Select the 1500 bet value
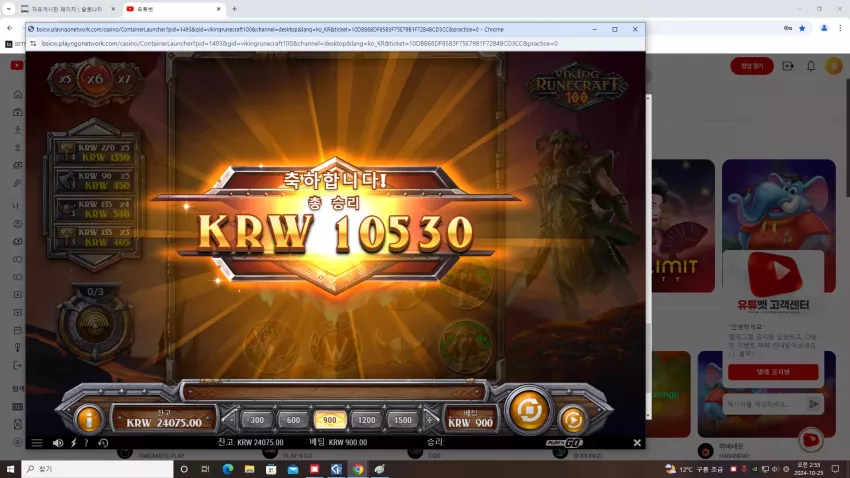The width and height of the screenshot is (850, 478). [402, 420]
